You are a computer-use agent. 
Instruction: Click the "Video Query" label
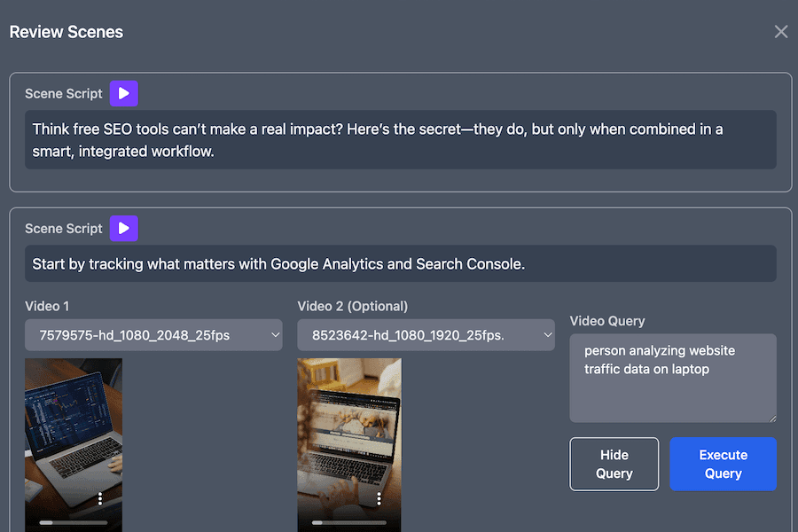pos(607,321)
